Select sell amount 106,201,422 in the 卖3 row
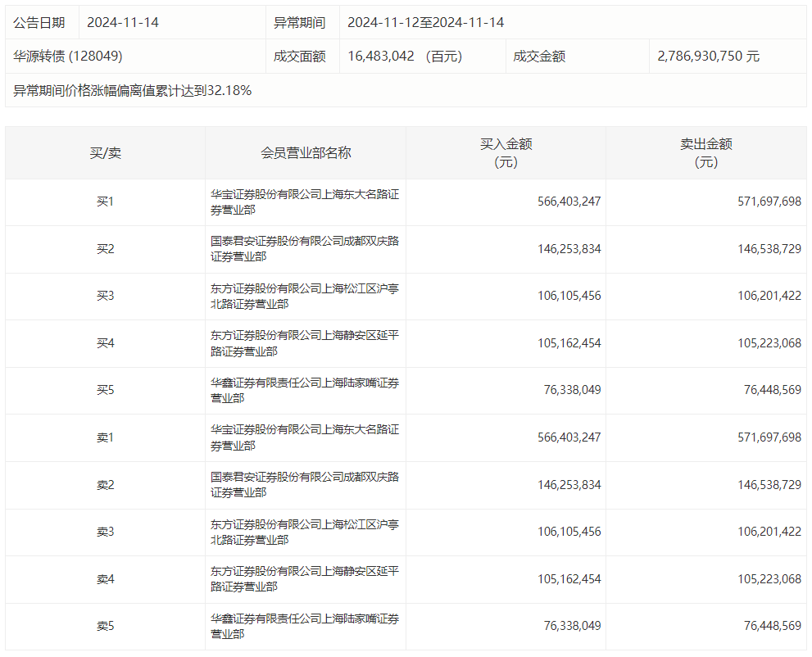This screenshot has width=812, height=657. pos(769,532)
